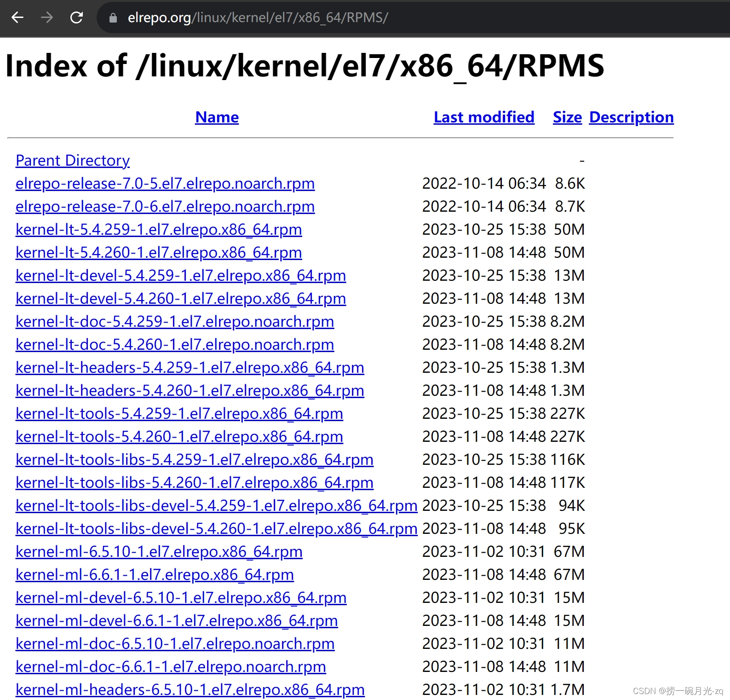Download kernel-lt-headers-5.4.259-1 rpm
The image size is (730, 700).
(x=190, y=368)
